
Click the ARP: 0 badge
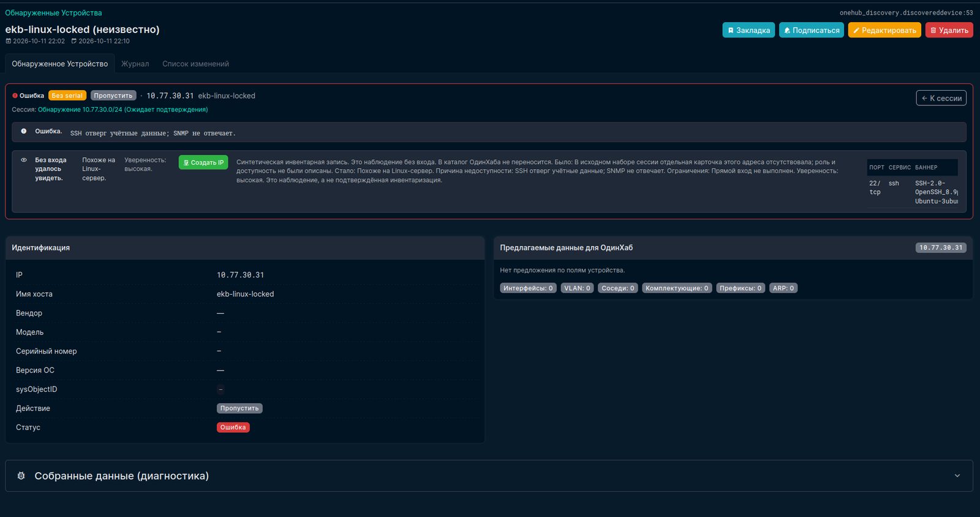point(783,288)
